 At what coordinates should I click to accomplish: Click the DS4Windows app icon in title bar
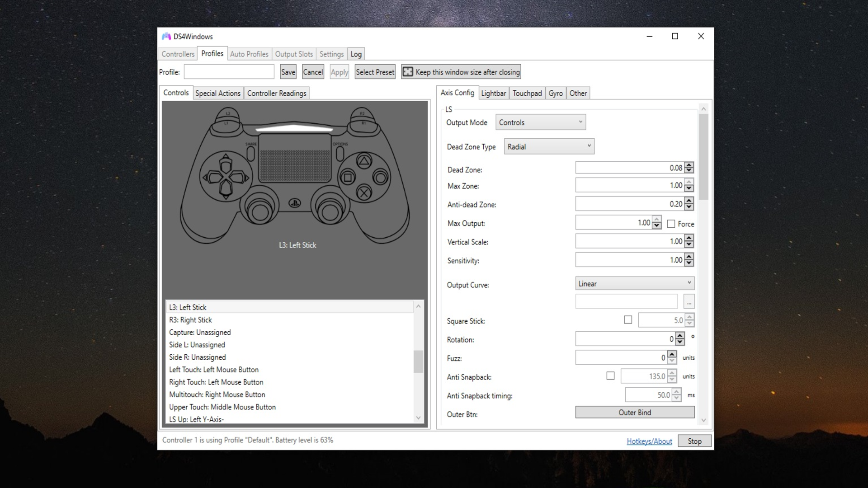click(x=166, y=37)
